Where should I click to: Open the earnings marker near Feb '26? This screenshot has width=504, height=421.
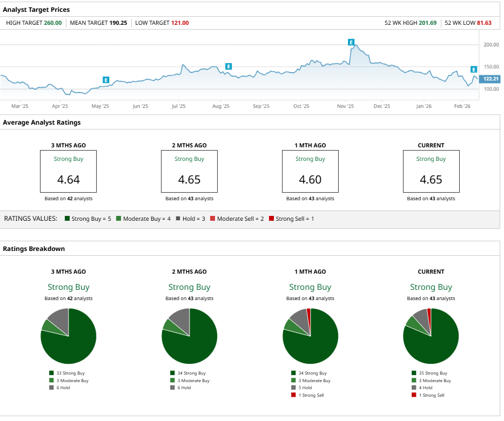click(x=474, y=70)
